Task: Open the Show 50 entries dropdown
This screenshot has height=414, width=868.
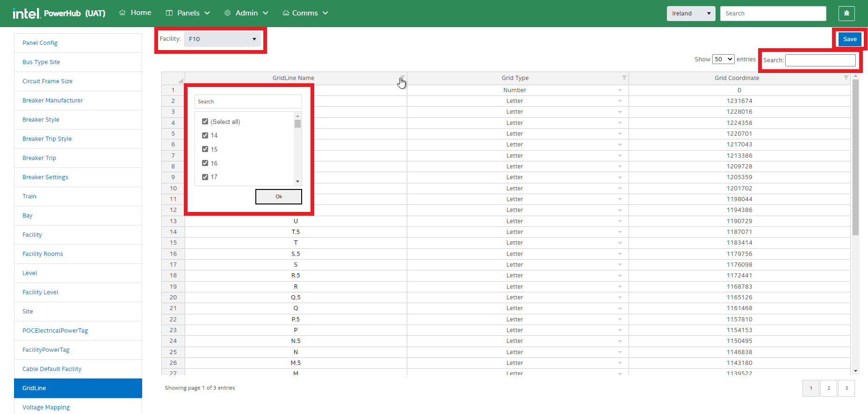Action: coord(723,59)
